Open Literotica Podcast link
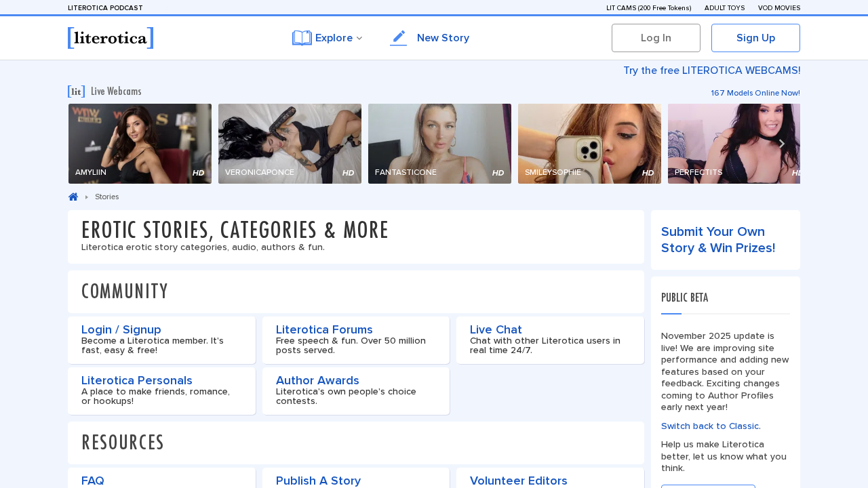 click(x=105, y=8)
